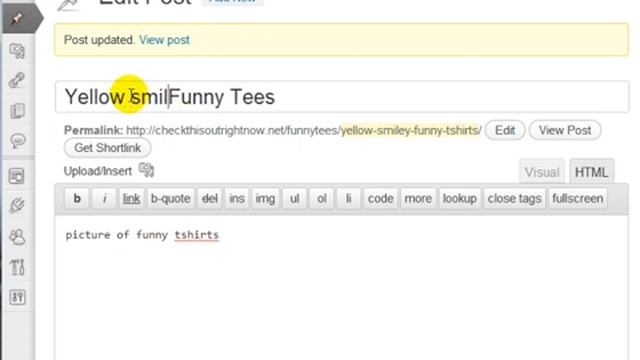Click the lookup quicktag button
The width and height of the screenshot is (640, 360).
pos(460,199)
